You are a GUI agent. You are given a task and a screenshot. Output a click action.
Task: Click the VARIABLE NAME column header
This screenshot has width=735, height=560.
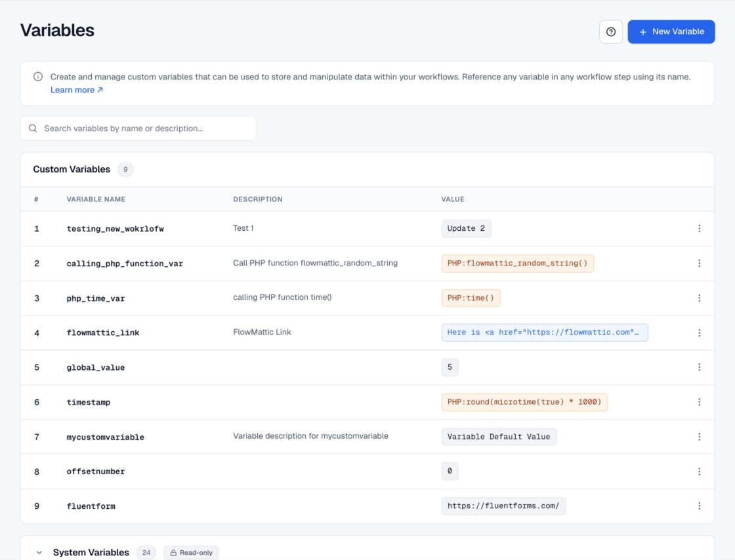point(96,199)
